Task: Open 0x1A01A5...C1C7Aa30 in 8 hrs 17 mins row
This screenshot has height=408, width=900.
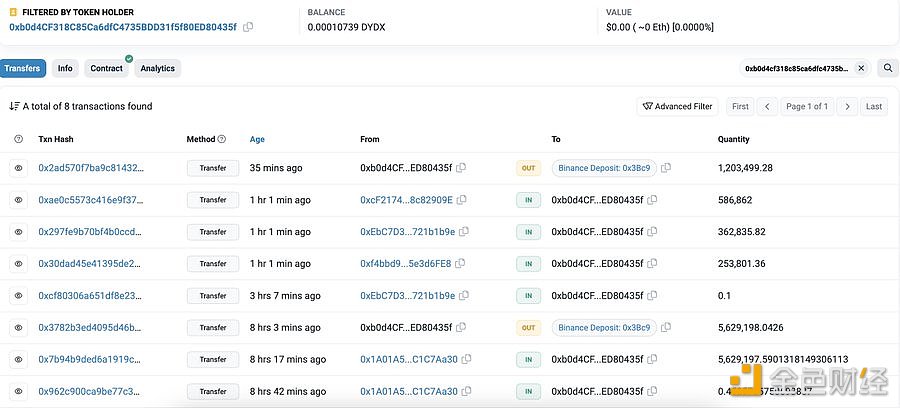Action: pyautogui.click(x=409, y=360)
